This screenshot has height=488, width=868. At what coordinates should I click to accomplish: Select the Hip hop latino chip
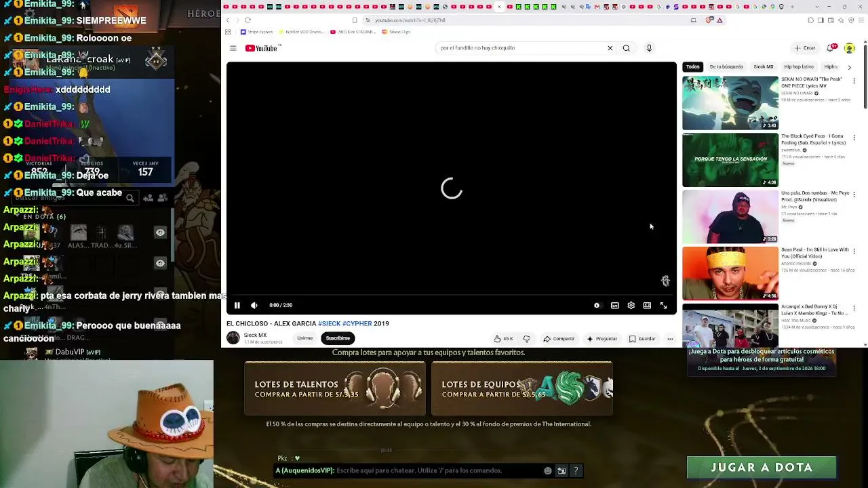click(x=799, y=67)
